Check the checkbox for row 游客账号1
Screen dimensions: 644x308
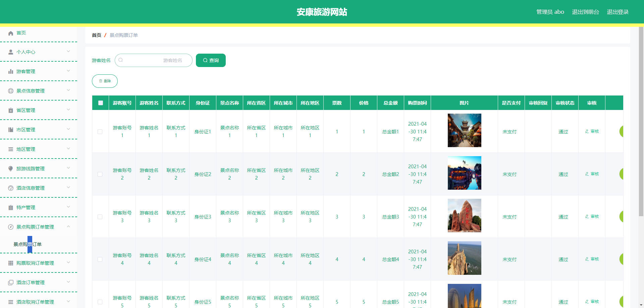[x=100, y=132]
